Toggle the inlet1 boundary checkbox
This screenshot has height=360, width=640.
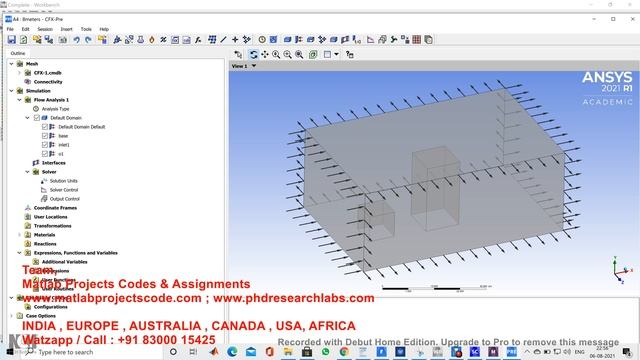(45, 145)
